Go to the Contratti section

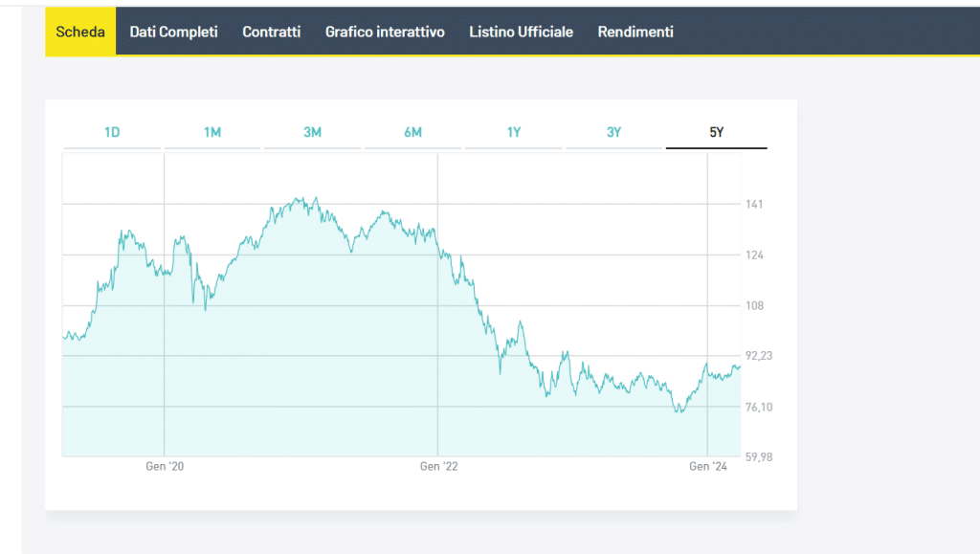271,32
